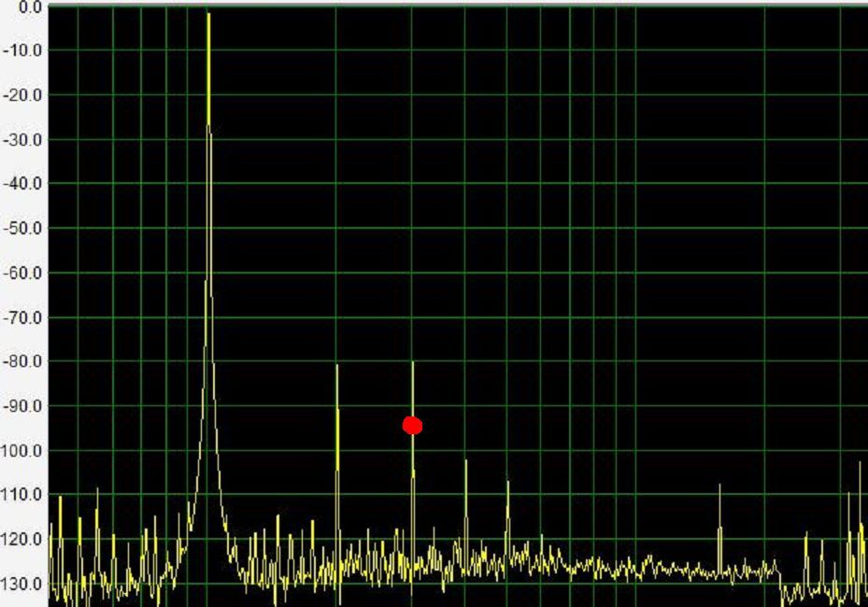Image resolution: width=868 pixels, height=607 pixels.
Task: Click the -10.0 axis label
Action: (22, 50)
